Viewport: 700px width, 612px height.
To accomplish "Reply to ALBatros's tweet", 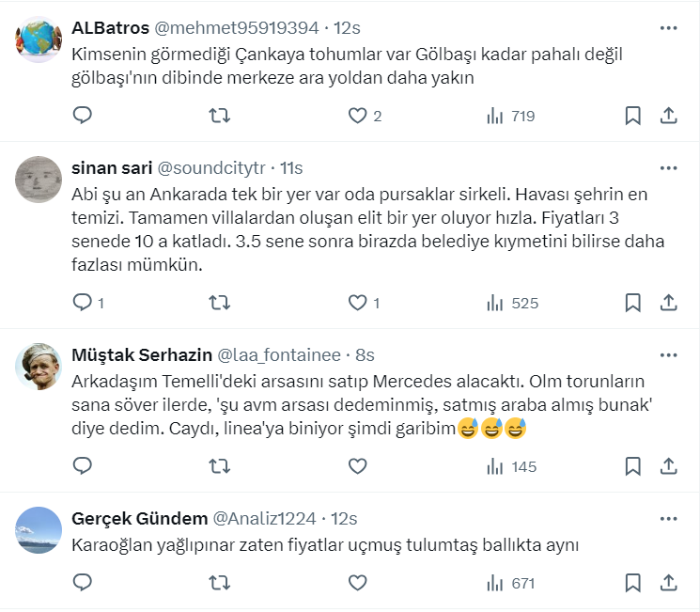I will [83, 116].
